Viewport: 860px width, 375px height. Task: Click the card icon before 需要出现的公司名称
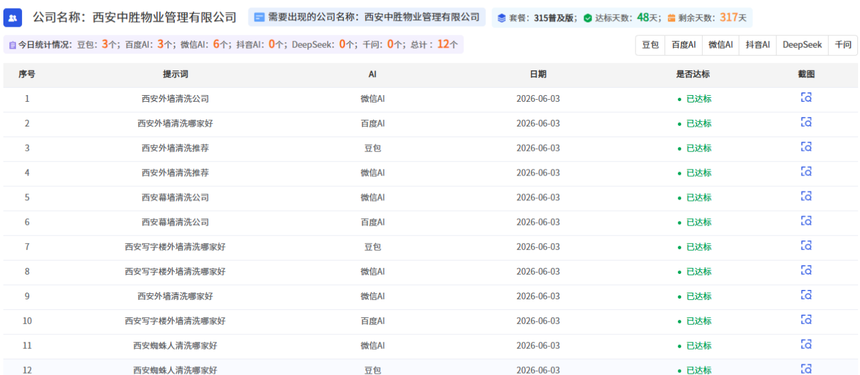point(259,18)
